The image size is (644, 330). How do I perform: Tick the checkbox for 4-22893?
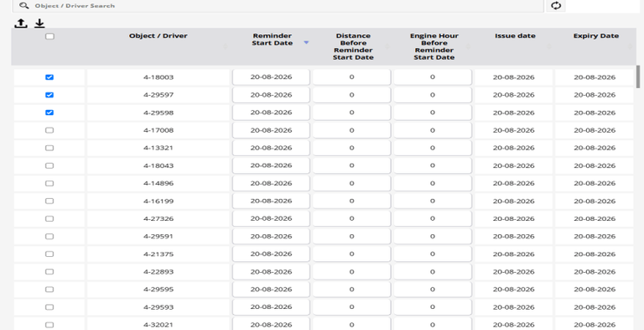coord(49,272)
